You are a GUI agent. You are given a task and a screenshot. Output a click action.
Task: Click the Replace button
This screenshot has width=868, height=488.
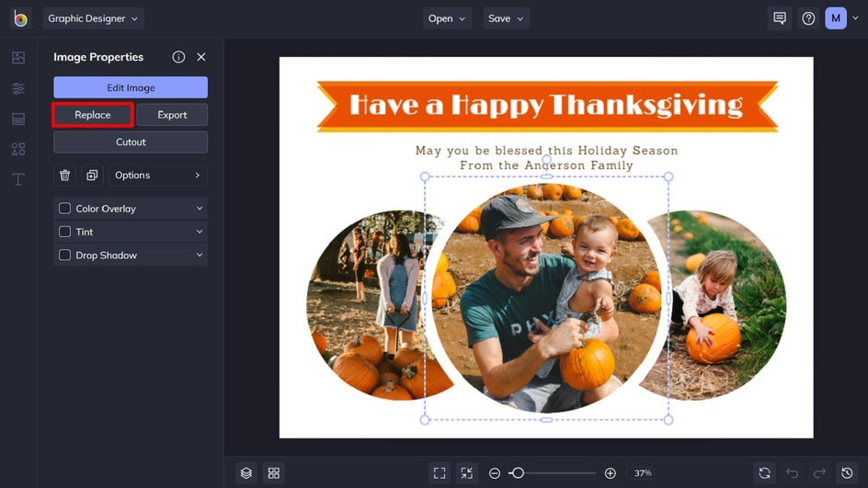[x=93, y=115]
